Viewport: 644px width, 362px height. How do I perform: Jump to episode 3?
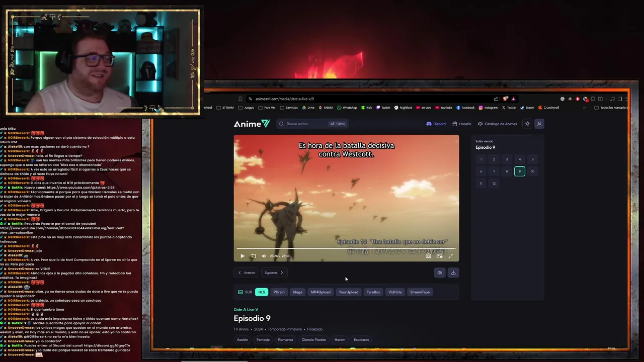[x=507, y=159]
